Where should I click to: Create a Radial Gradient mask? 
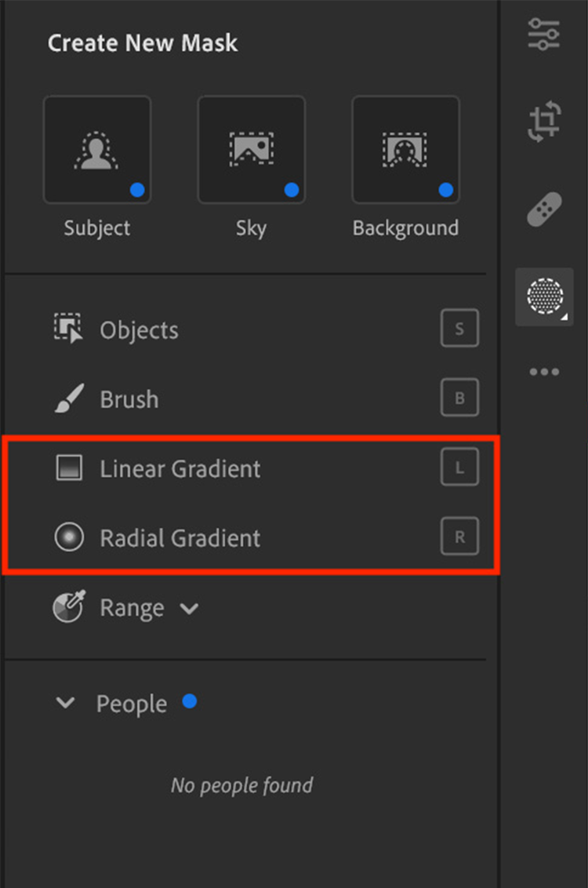click(x=180, y=538)
